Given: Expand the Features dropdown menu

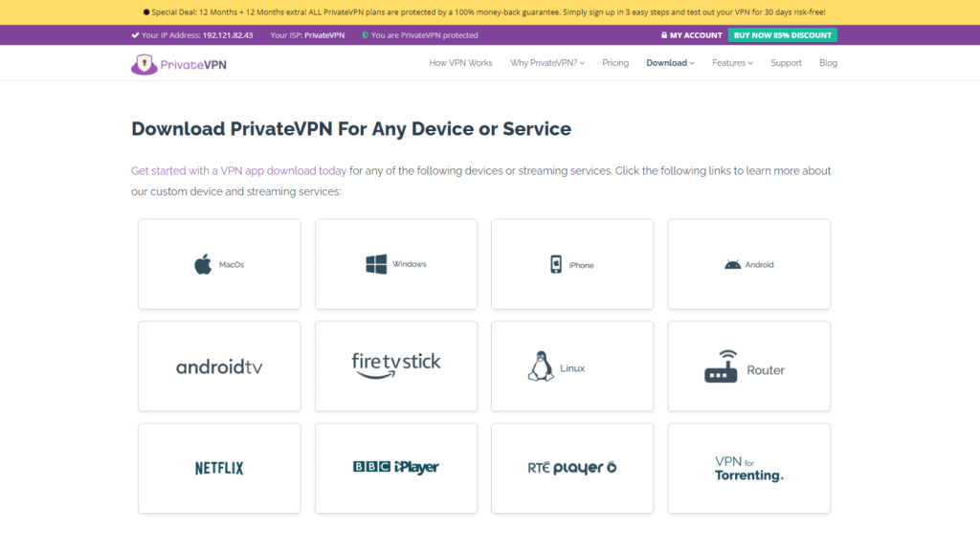Looking at the screenshot, I should (732, 63).
